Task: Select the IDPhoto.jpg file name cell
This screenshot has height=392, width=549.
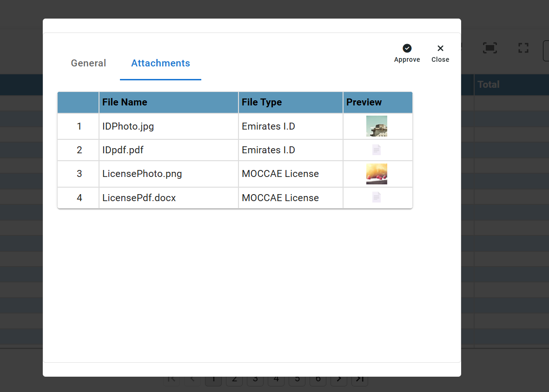Action: coord(128,126)
